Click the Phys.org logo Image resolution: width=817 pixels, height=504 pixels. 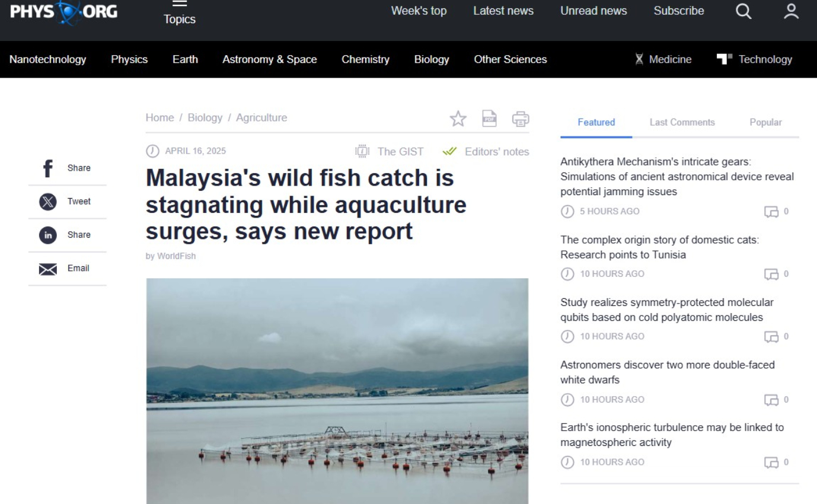63,12
